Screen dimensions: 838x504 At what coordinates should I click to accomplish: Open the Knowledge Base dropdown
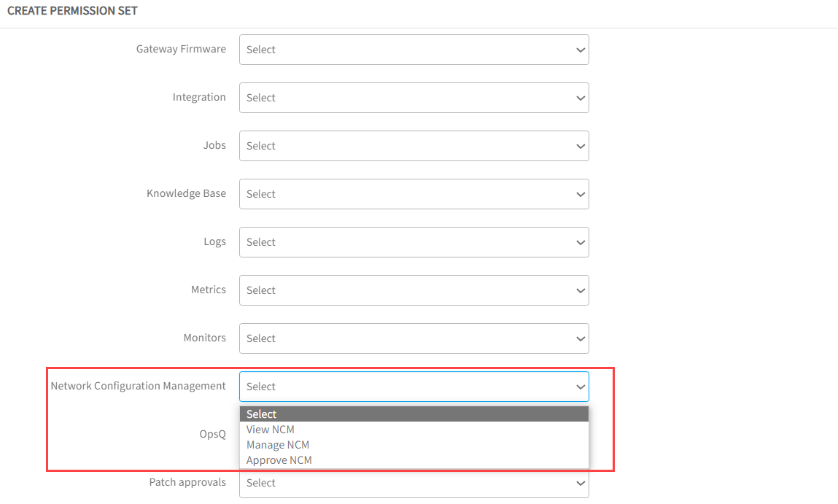coord(414,194)
